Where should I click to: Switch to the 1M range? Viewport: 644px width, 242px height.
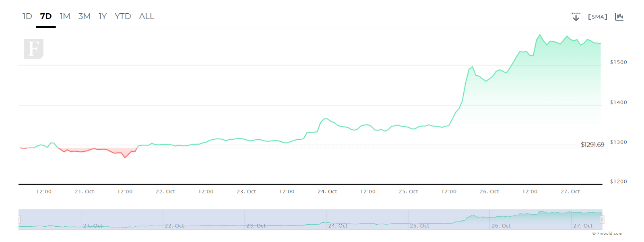65,16
